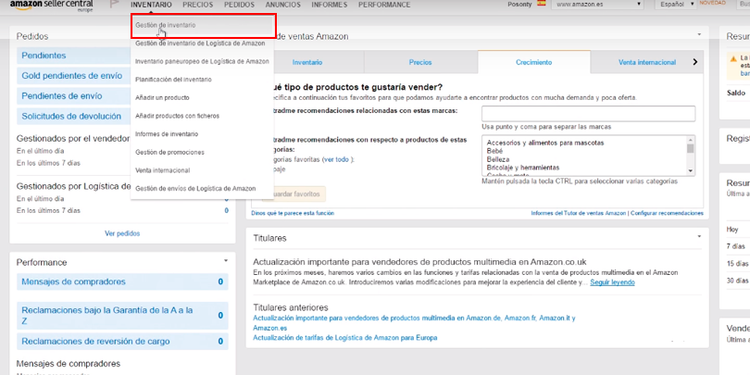This screenshot has width=750, height=375.
Task: Open the PEDIDOS menu
Action: [239, 5]
